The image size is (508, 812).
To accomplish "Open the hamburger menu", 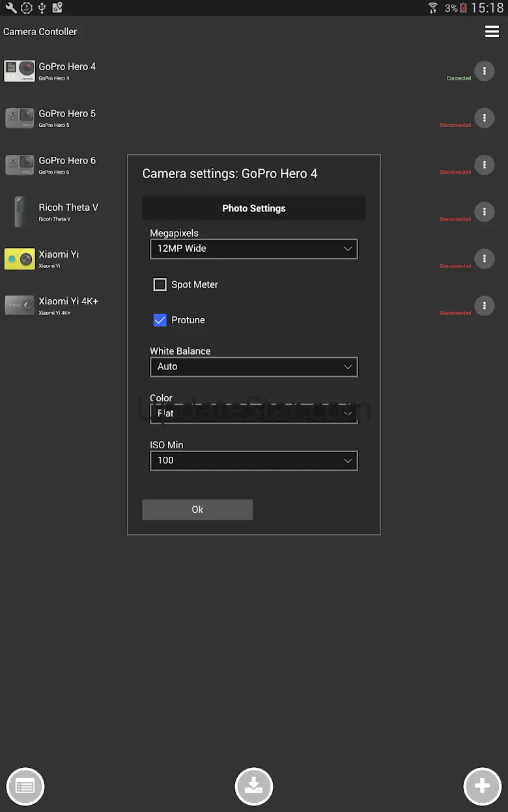I will pos(492,31).
